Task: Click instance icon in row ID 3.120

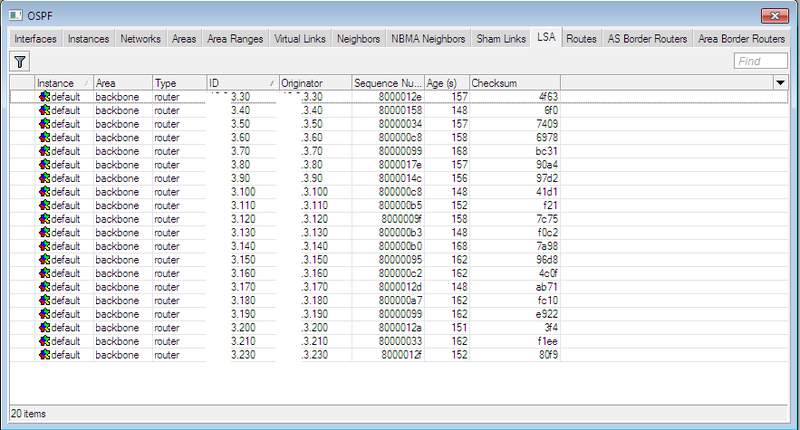Action: click(44, 219)
